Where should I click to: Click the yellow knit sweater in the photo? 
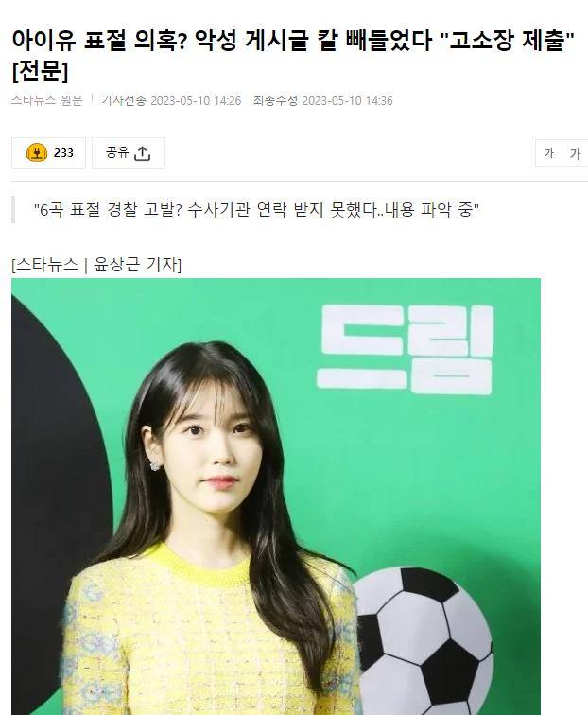click(x=205, y=634)
